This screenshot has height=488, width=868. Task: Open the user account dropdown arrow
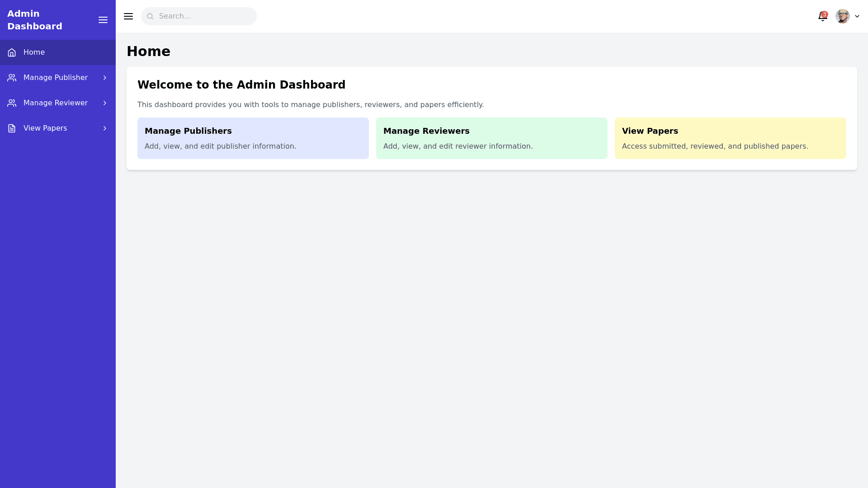pyautogui.click(x=857, y=16)
